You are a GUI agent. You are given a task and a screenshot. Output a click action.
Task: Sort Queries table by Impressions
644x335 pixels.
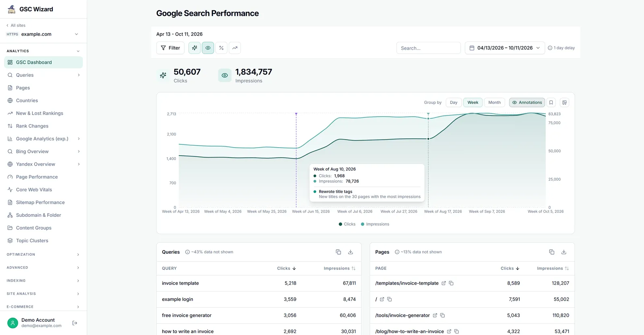[x=339, y=268]
